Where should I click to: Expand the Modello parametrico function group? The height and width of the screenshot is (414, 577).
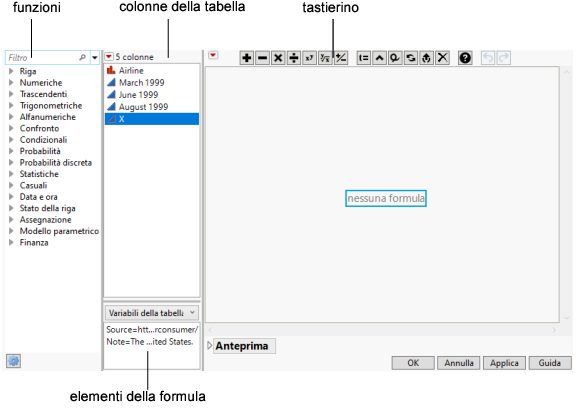(x=11, y=231)
